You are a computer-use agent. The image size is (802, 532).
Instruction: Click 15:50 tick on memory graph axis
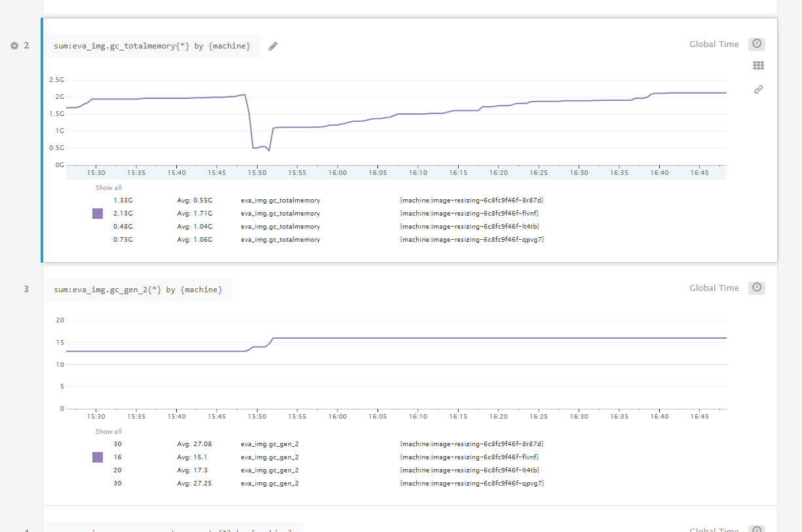(x=258, y=173)
